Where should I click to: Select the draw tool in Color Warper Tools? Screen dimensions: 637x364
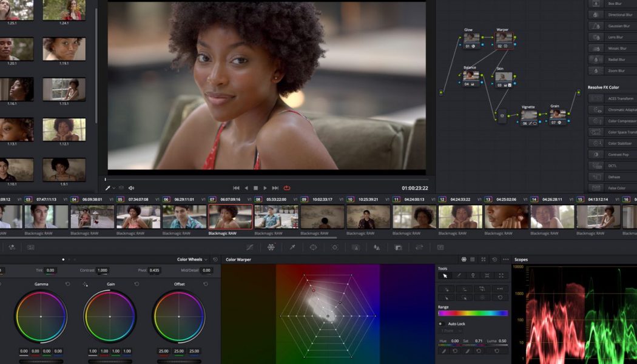click(459, 275)
